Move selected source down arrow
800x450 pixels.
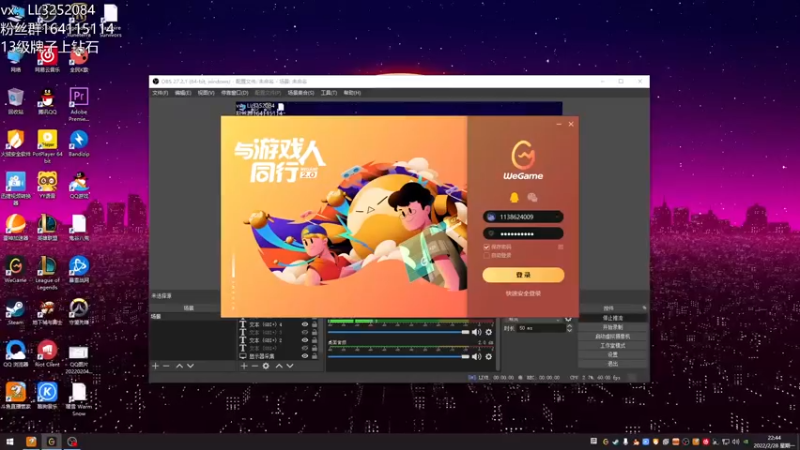click(x=290, y=366)
